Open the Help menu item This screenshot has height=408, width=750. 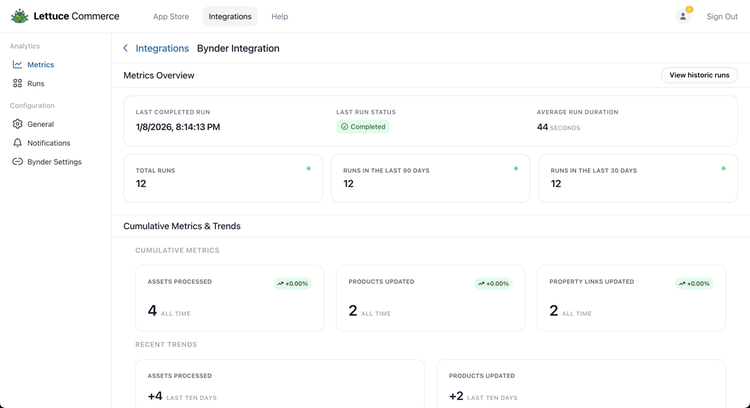280,17
